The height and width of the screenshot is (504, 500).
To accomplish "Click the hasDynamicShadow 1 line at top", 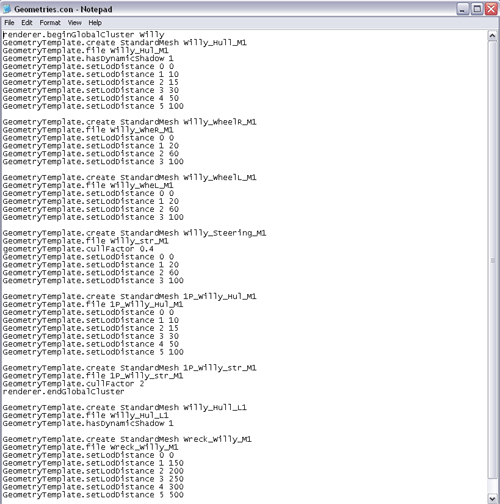I will click(88, 58).
